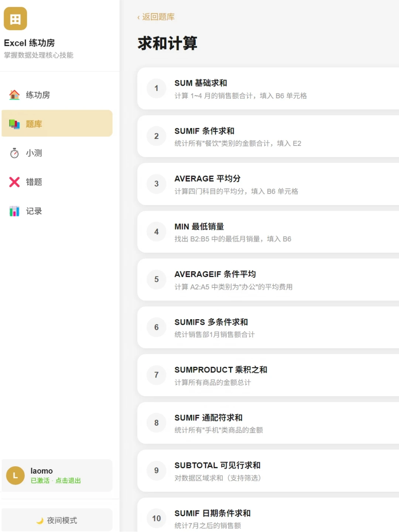Screen dimensions: 399x532
Task: Click 点击退出 to log out
Action: click(68, 481)
